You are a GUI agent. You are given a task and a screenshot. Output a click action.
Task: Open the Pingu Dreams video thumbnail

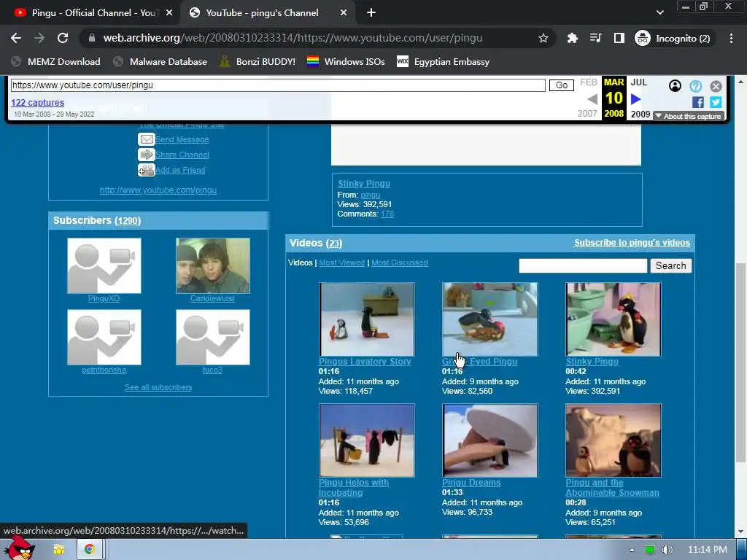489,440
